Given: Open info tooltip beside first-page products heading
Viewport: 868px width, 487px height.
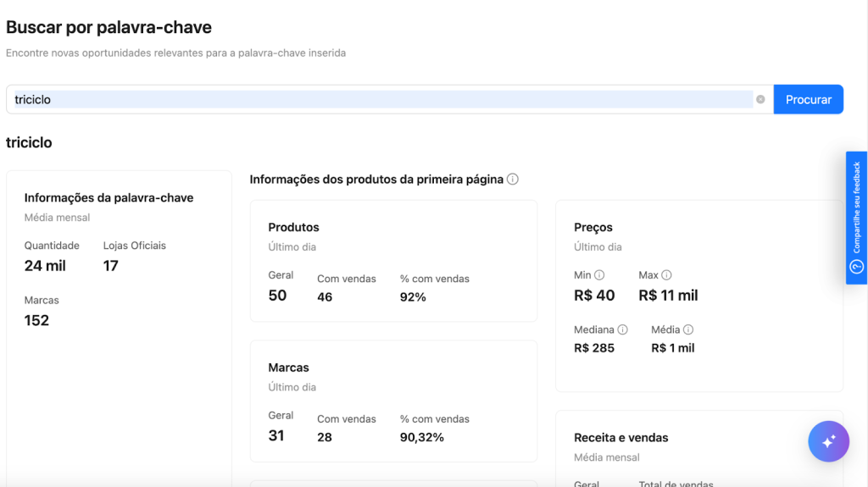Looking at the screenshot, I should click(x=513, y=180).
